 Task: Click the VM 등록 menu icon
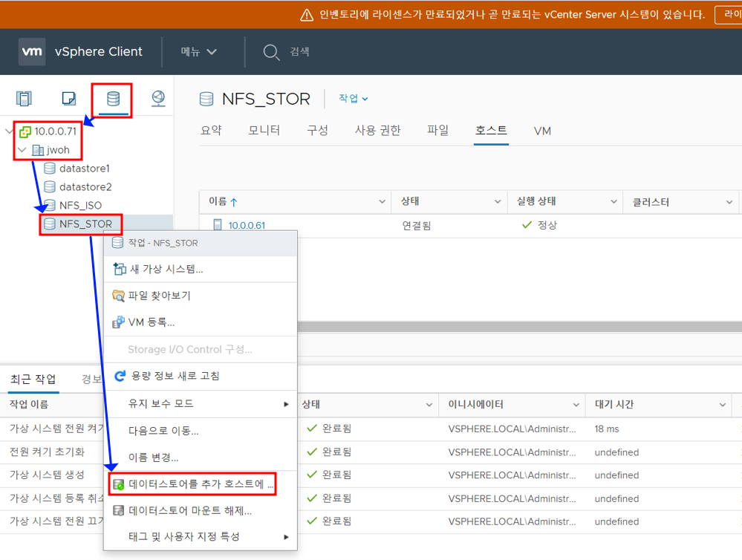pyautogui.click(x=118, y=322)
